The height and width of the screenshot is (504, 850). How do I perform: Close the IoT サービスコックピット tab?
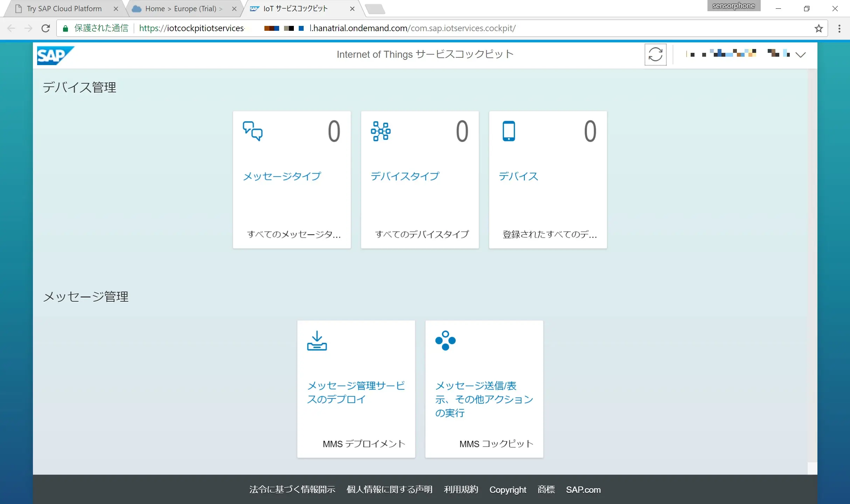352,9
